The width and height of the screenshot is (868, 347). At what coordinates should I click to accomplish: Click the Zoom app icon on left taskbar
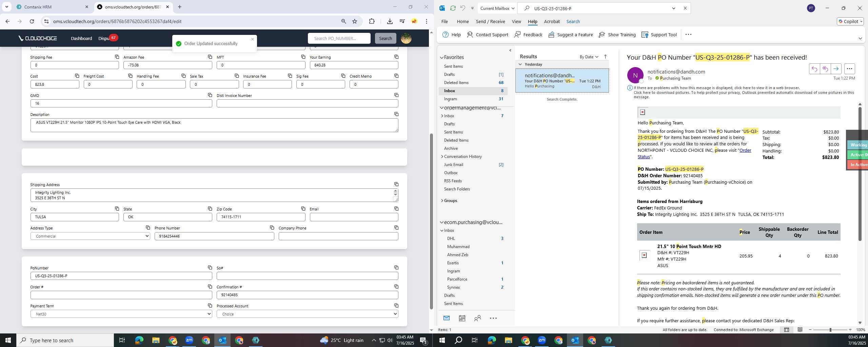[x=189, y=340]
